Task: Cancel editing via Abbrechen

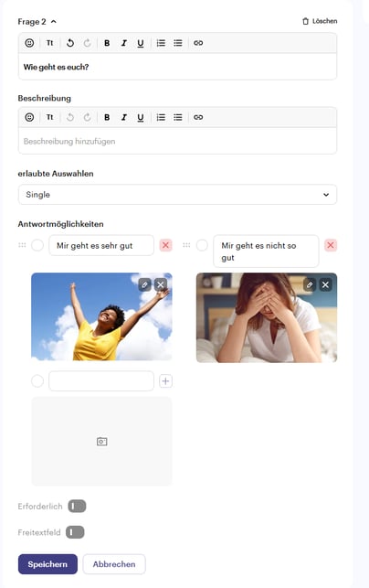Action: 114,564
